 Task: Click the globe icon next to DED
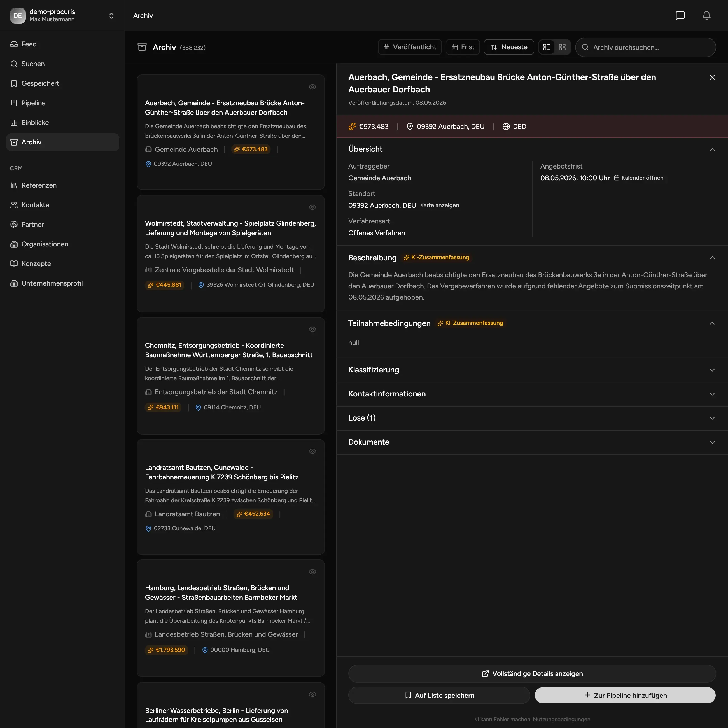click(506, 127)
